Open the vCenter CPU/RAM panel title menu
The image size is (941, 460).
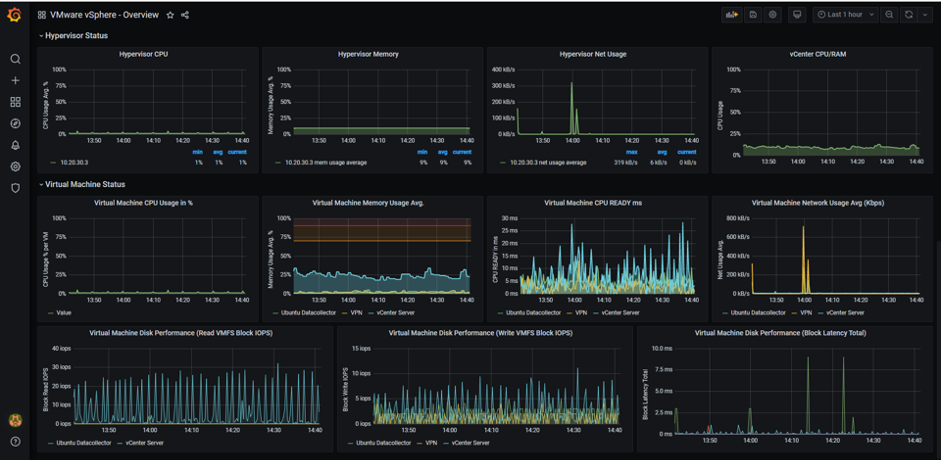click(x=818, y=54)
